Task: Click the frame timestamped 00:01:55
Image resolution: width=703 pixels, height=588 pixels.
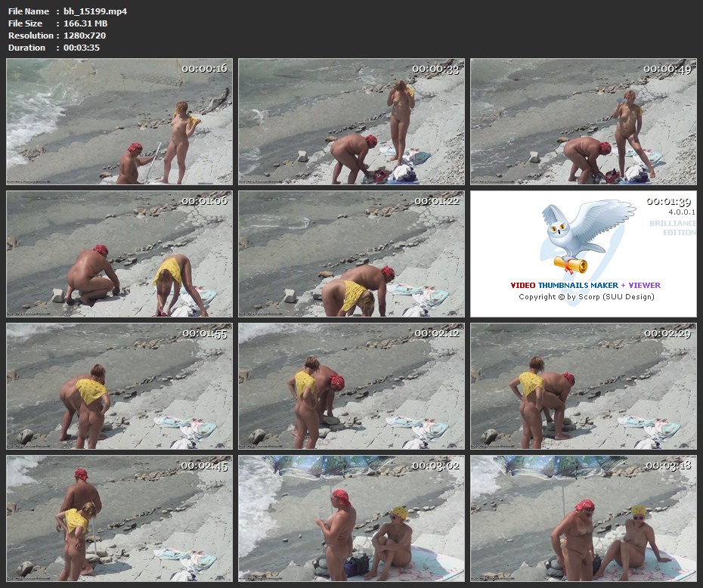Action: (x=119, y=386)
